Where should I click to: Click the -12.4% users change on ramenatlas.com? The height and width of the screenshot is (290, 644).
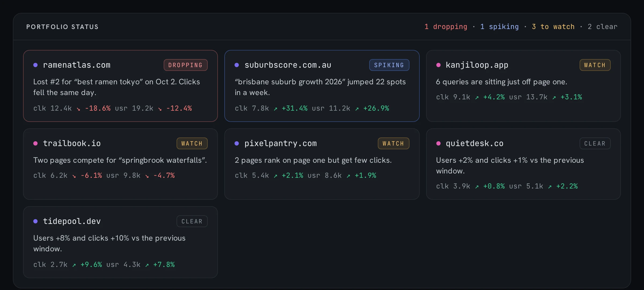[179, 108]
